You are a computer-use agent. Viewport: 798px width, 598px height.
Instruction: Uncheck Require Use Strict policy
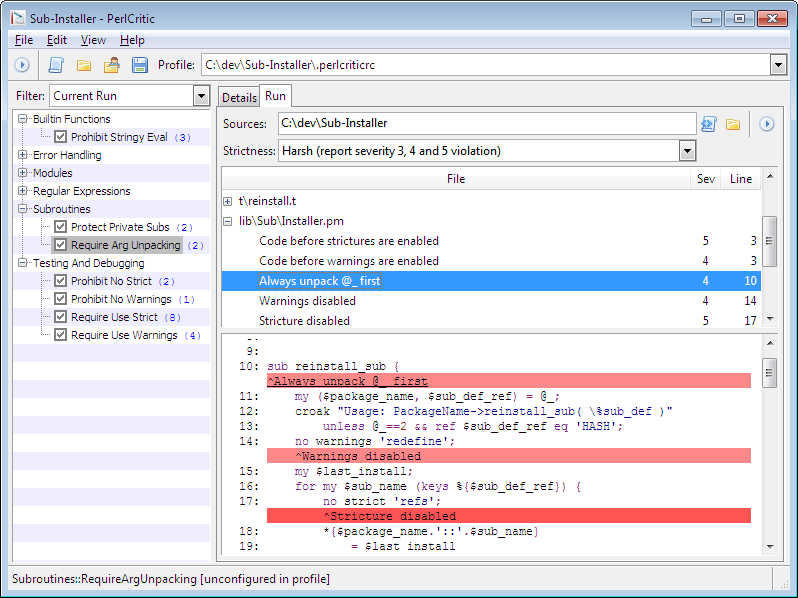(61, 317)
